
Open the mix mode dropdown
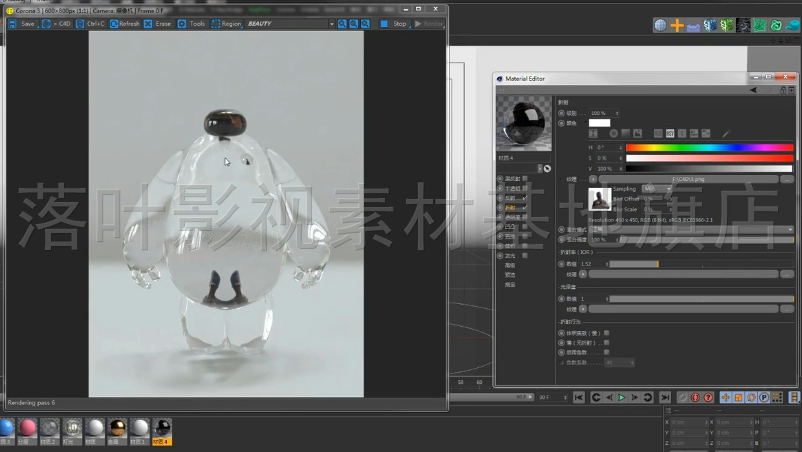[692, 230]
